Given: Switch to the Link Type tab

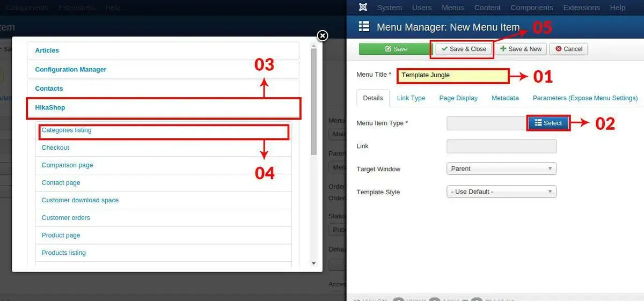Looking at the screenshot, I should pos(411,98).
